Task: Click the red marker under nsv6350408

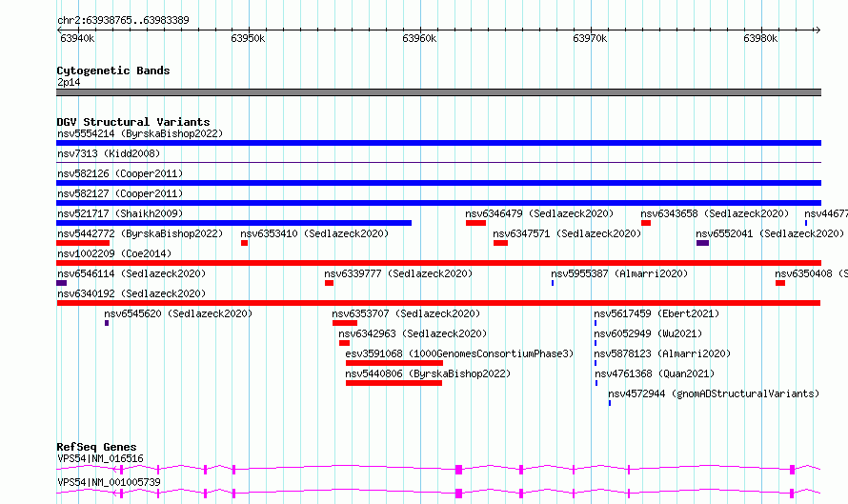Action: [x=780, y=283]
